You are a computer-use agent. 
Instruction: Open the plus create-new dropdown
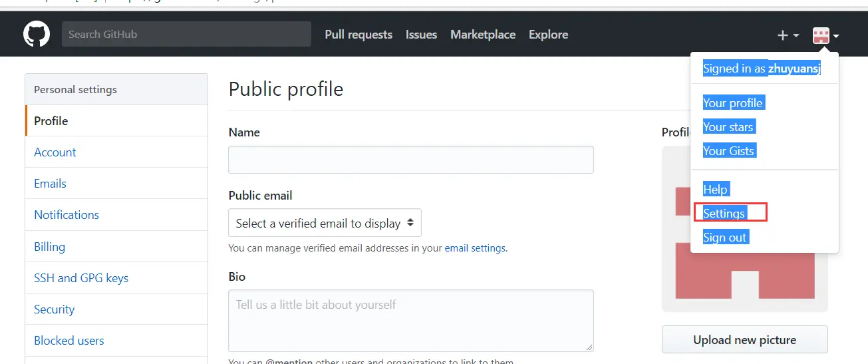[788, 35]
